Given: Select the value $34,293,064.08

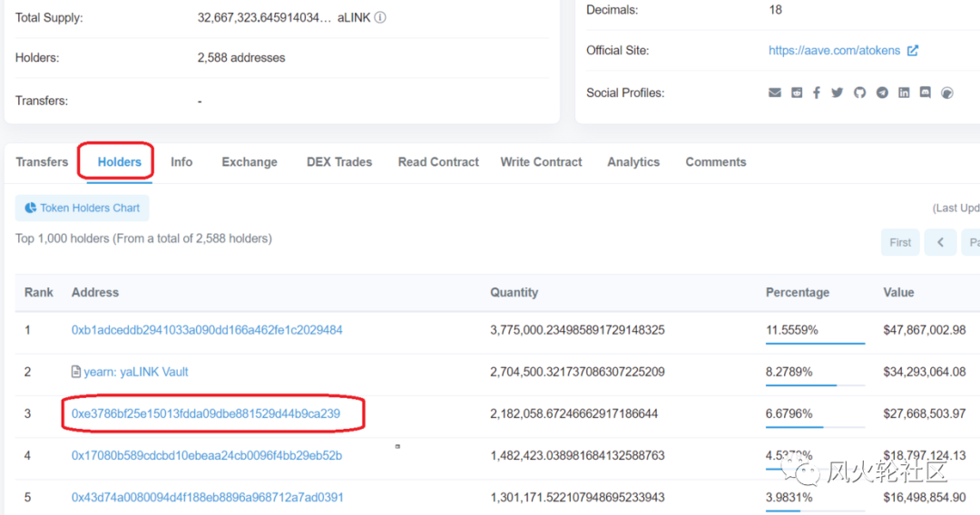Looking at the screenshot, I should [x=925, y=372].
